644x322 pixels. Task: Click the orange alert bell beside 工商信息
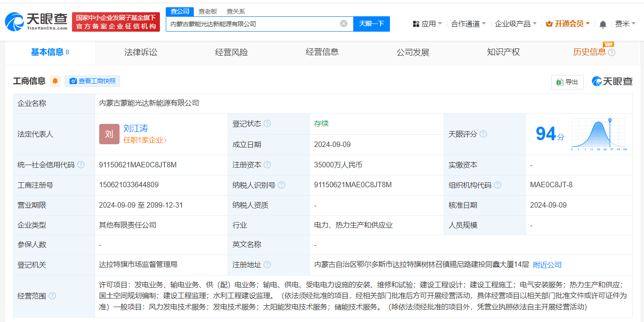(55, 81)
